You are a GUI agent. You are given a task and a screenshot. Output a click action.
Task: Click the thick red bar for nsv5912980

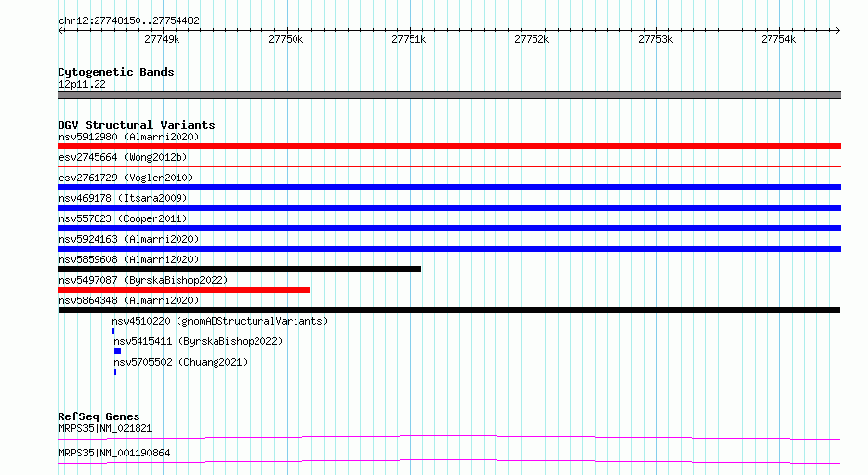tap(449, 146)
